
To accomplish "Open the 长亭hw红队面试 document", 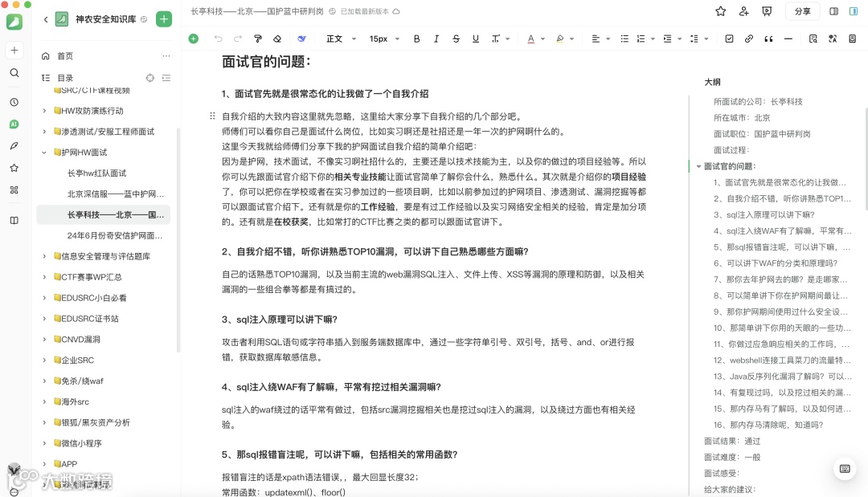I will [x=97, y=173].
